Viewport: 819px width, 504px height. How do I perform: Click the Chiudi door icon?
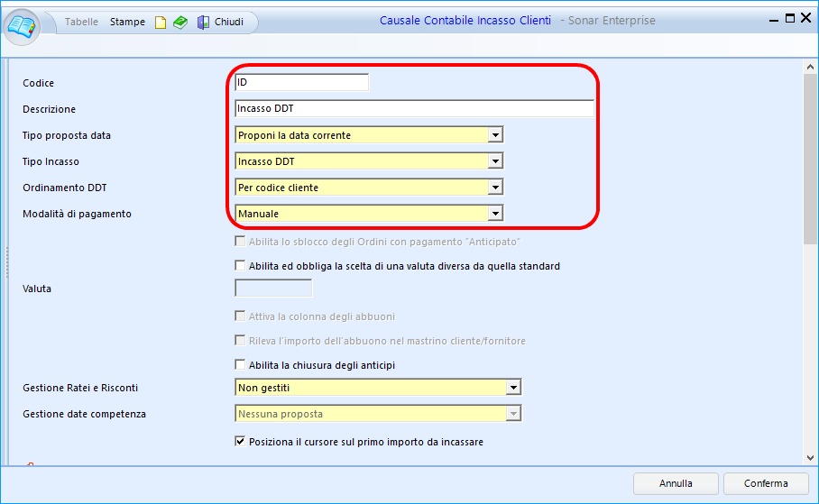(204, 22)
